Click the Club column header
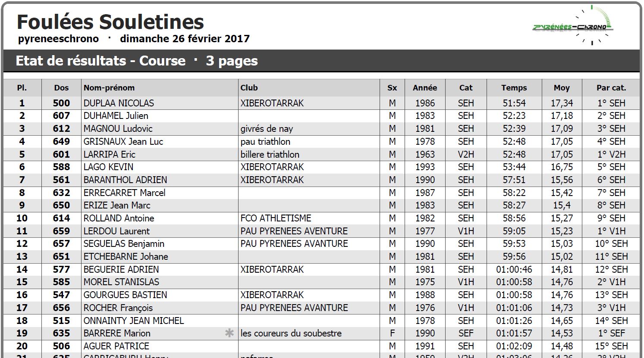The width and height of the screenshot is (644, 358). (x=249, y=88)
